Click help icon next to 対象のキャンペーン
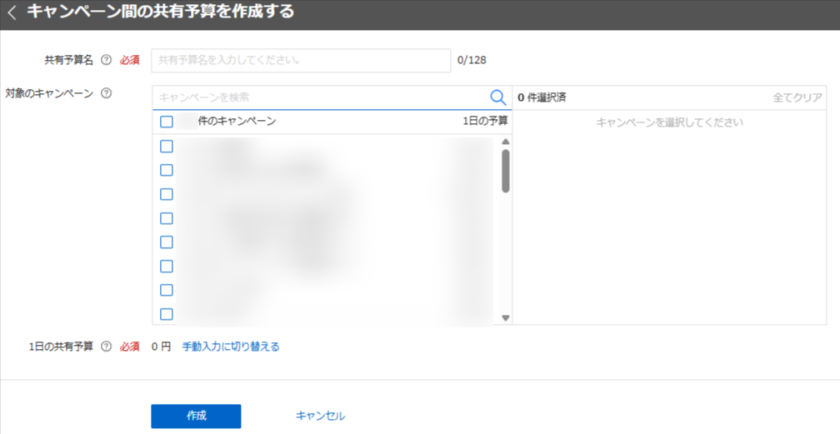This screenshot has height=434, width=840. pos(106,93)
